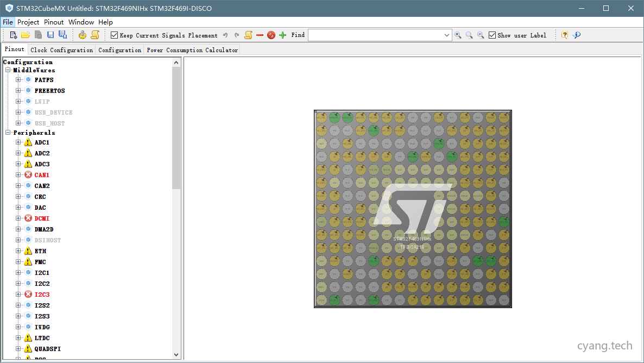Expand the FREERTOS middleware tree node
This screenshot has height=363, width=644.
(18, 91)
